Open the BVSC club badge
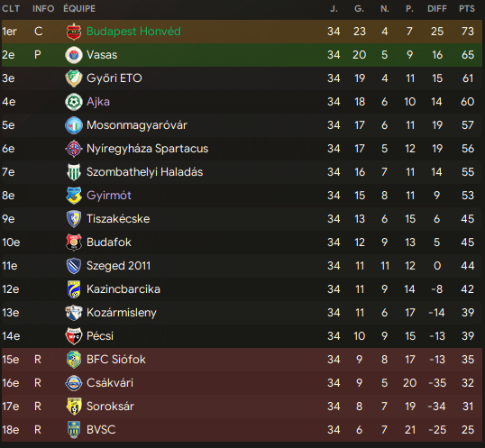The width and height of the screenshot is (485, 448). (74, 430)
